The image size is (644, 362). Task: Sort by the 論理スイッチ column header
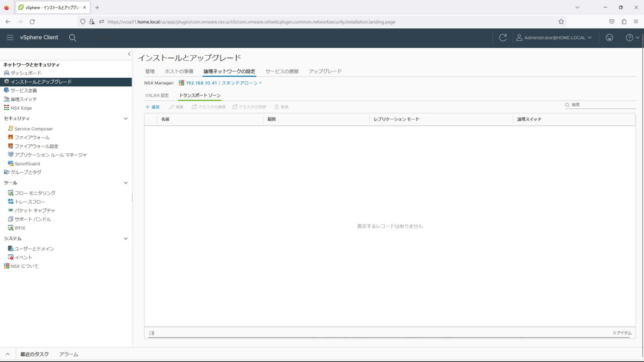529,119
